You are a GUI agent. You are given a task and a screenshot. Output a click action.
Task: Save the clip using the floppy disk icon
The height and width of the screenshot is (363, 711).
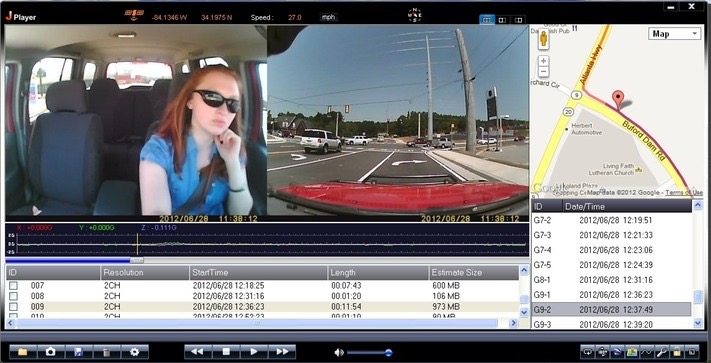pyautogui.click(x=78, y=352)
